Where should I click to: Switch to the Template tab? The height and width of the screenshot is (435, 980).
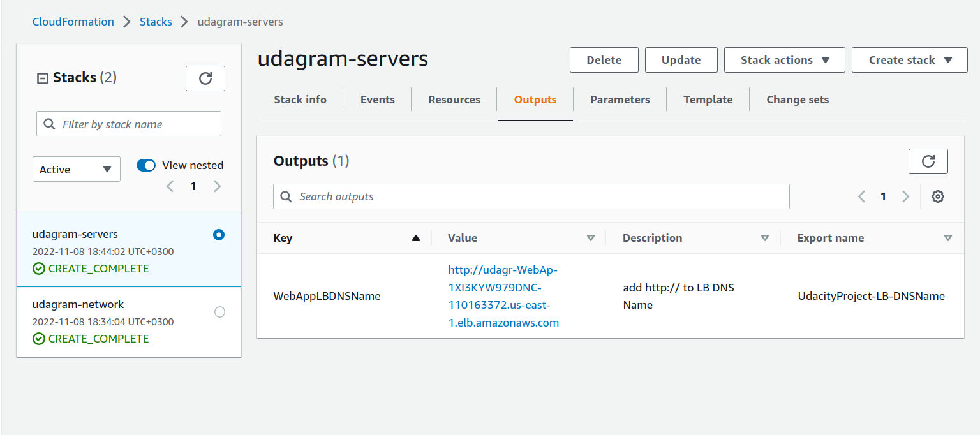click(x=708, y=100)
